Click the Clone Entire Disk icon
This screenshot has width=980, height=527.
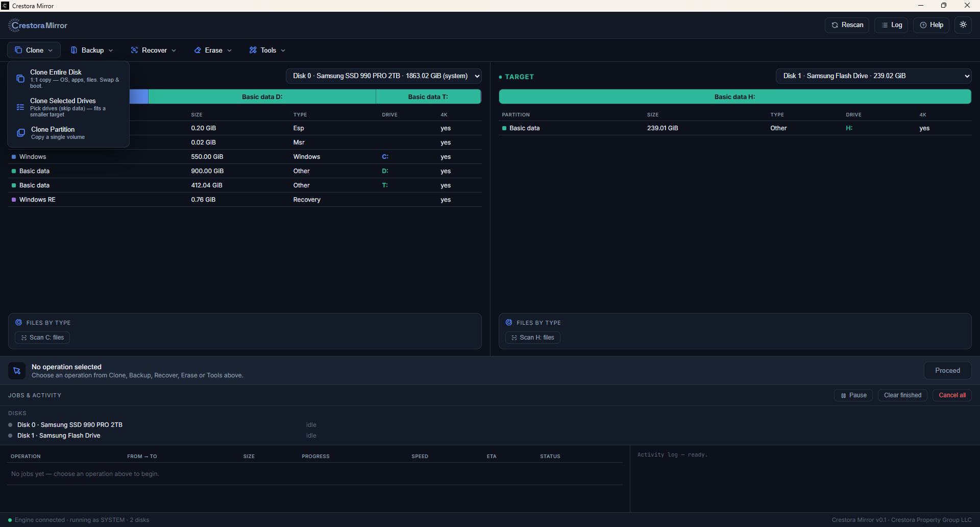[x=20, y=79]
